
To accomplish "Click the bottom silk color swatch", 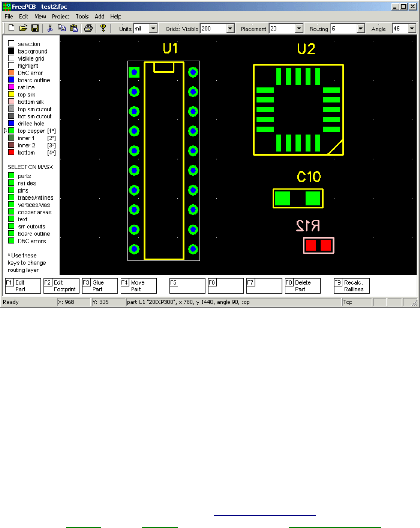I will pos(11,102).
